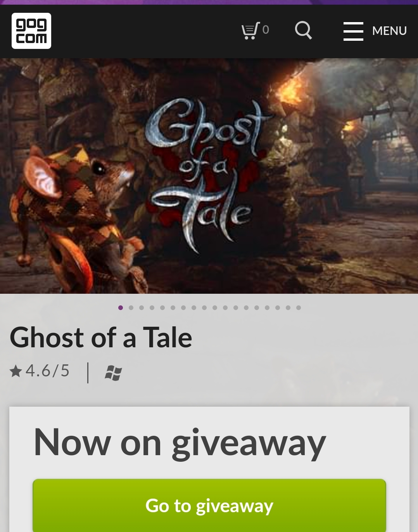
Task: Click the Ghost of a Tale title text
Action: (x=101, y=337)
